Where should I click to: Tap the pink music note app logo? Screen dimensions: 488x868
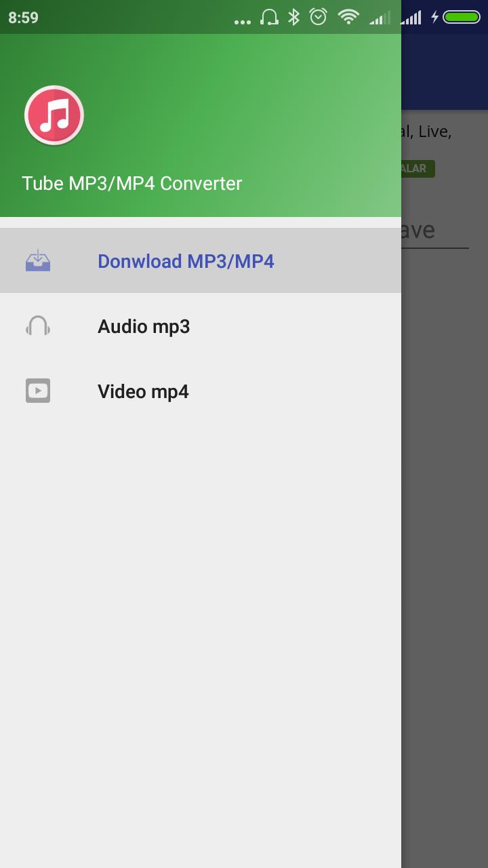click(x=54, y=115)
